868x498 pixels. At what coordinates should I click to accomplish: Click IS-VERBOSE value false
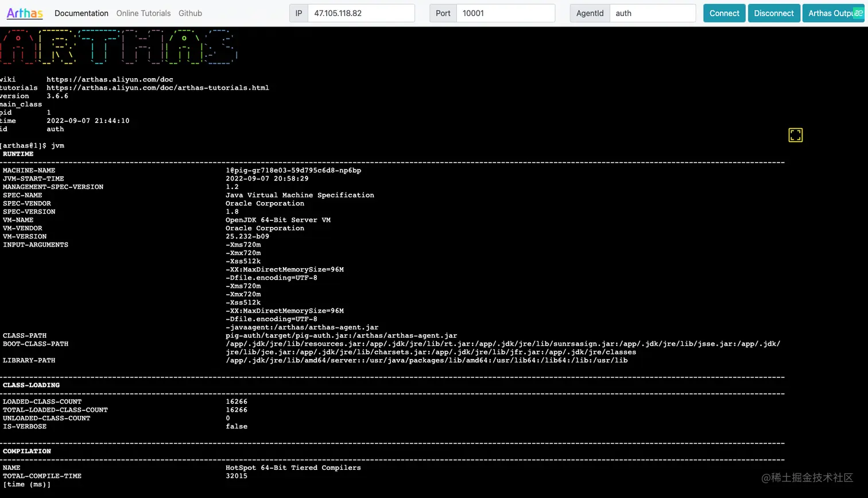point(237,426)
